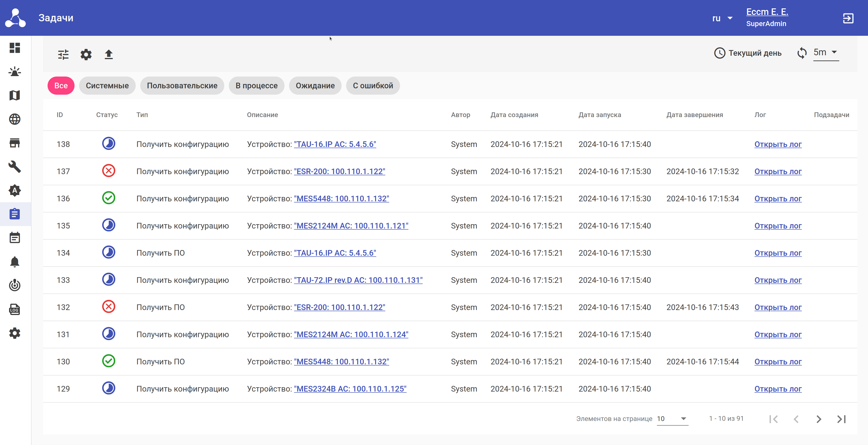
Task: Open the filter sliders icon in toolbar
Action: tap(63, 54)
